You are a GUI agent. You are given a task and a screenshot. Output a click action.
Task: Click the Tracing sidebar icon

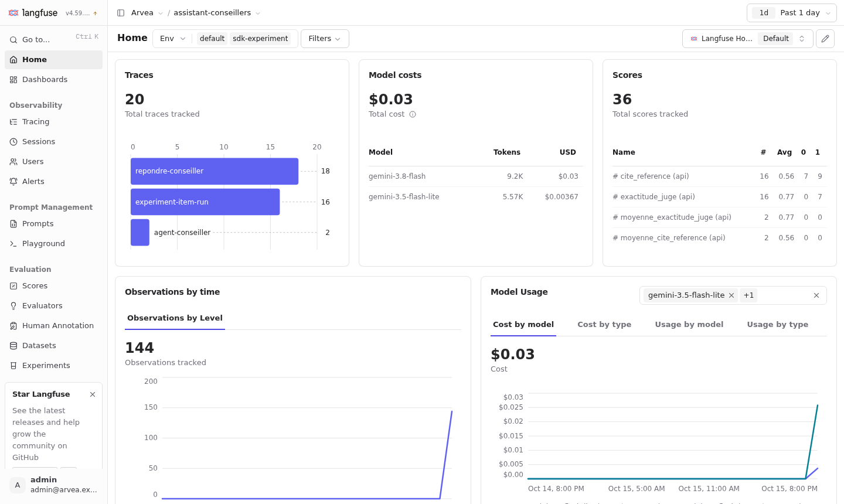[x=13, y=122]
